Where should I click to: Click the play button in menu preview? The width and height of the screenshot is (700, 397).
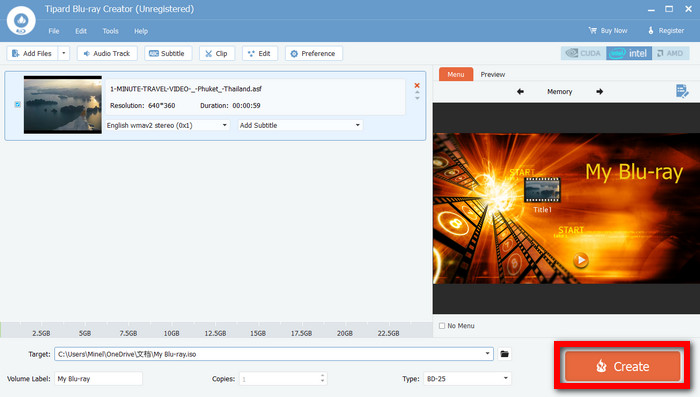(580, 260)
